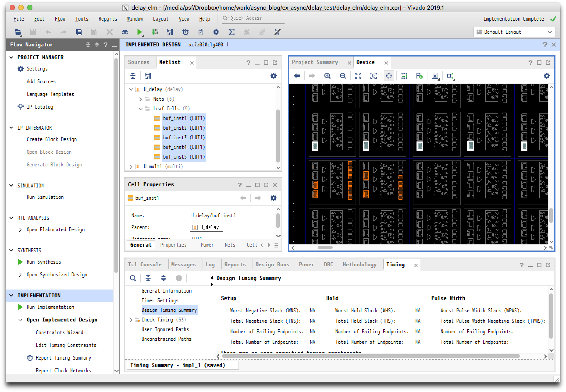Expand the Nets folder in Netlist
This screenshot has height=392, width=566.
coord(141,99)
